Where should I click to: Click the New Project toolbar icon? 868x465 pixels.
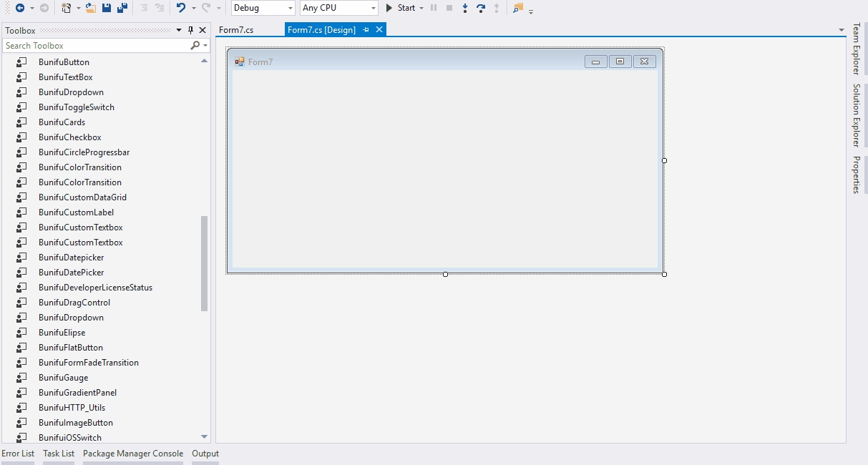tap(66, 8)
